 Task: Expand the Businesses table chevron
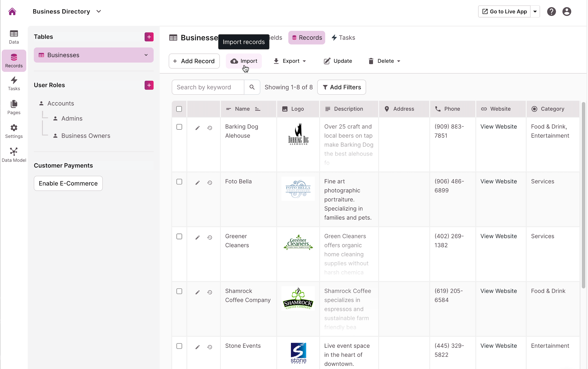(146, 55)
